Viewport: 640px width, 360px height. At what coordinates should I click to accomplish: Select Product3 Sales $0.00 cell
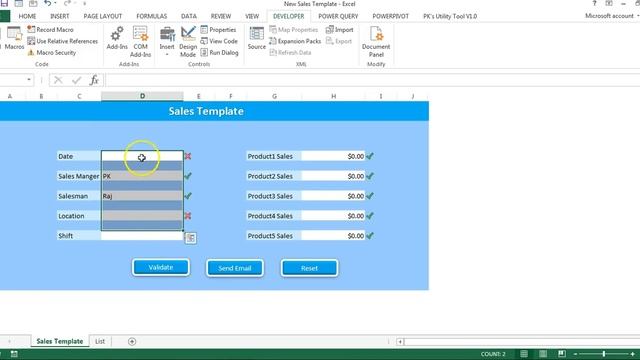tap(333, 196)
